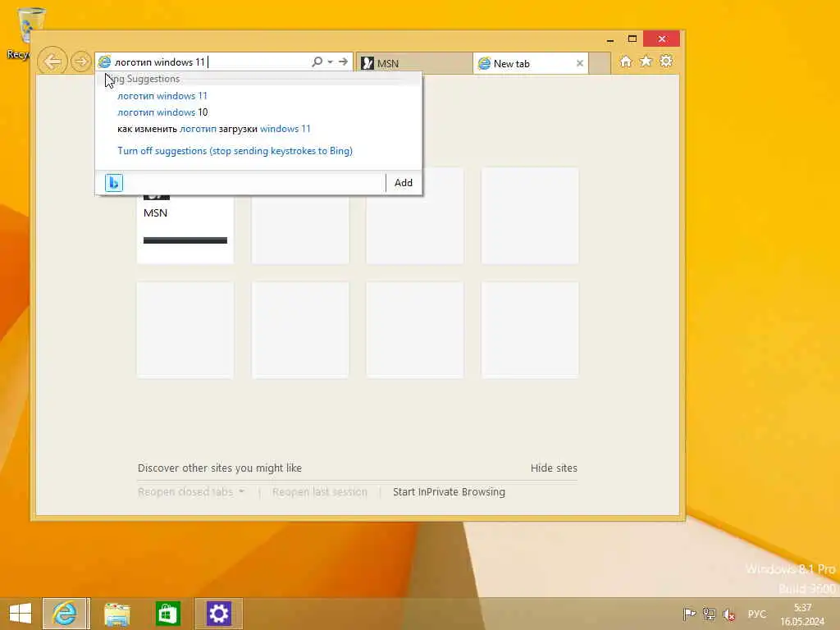Click Discover other sites you might like
This screenshot has width=840, height=630.
(x=220, y=468)
